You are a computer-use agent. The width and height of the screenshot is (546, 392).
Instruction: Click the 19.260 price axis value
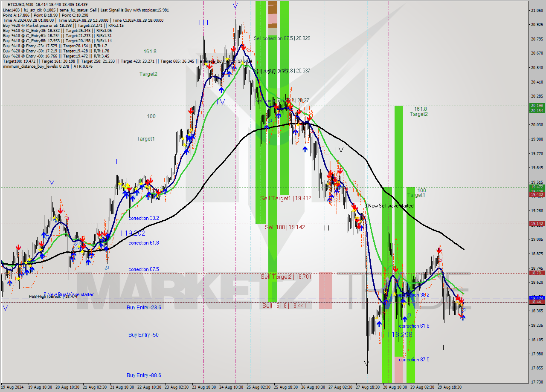(537, 210)
